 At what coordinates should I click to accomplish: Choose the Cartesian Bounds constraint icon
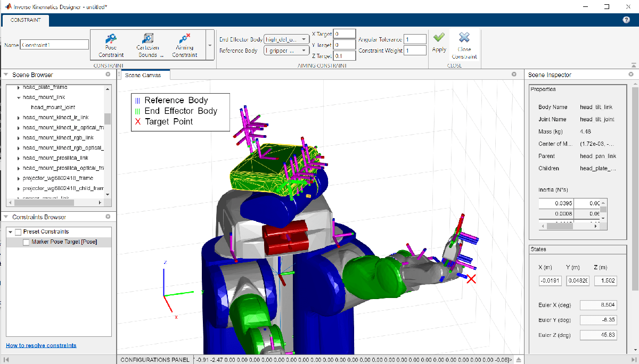click(148, 45)
